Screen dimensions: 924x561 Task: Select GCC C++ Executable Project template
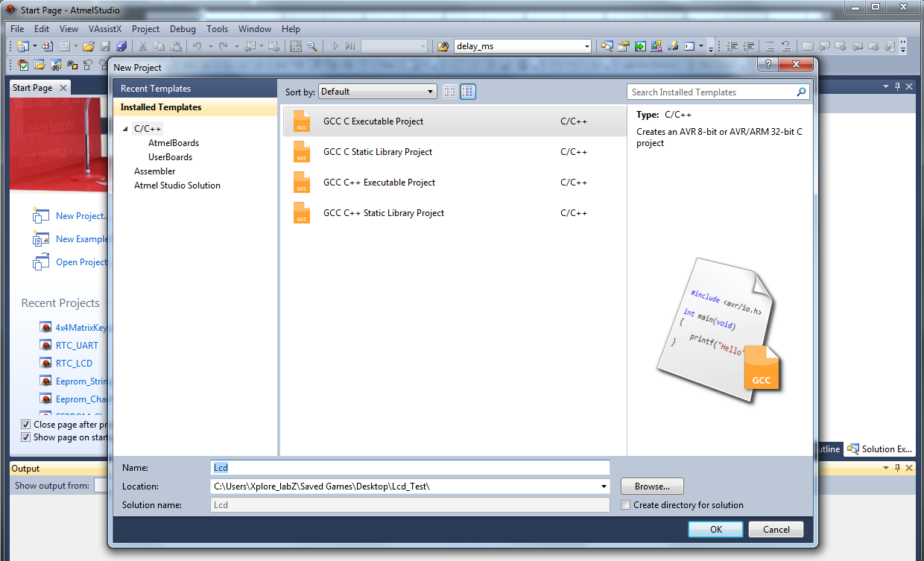tap(455, 183)
